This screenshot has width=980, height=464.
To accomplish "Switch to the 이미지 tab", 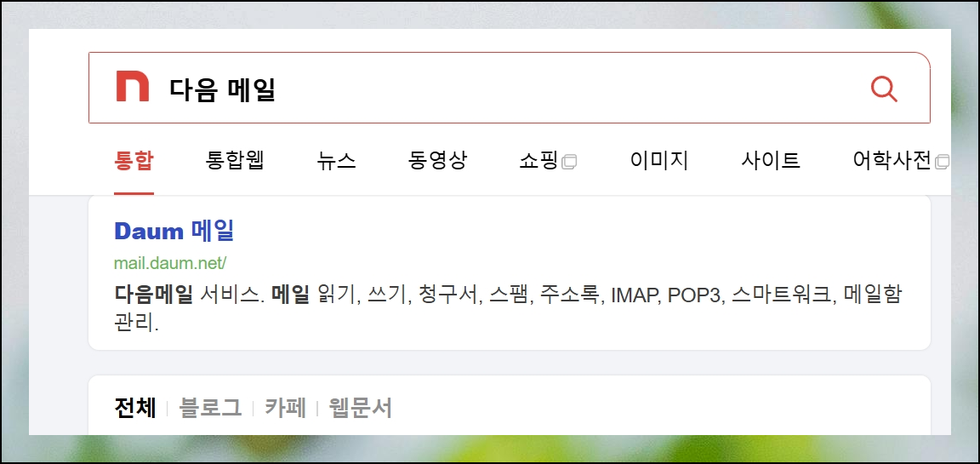I will pyautogui.click(x=658, y=162).
